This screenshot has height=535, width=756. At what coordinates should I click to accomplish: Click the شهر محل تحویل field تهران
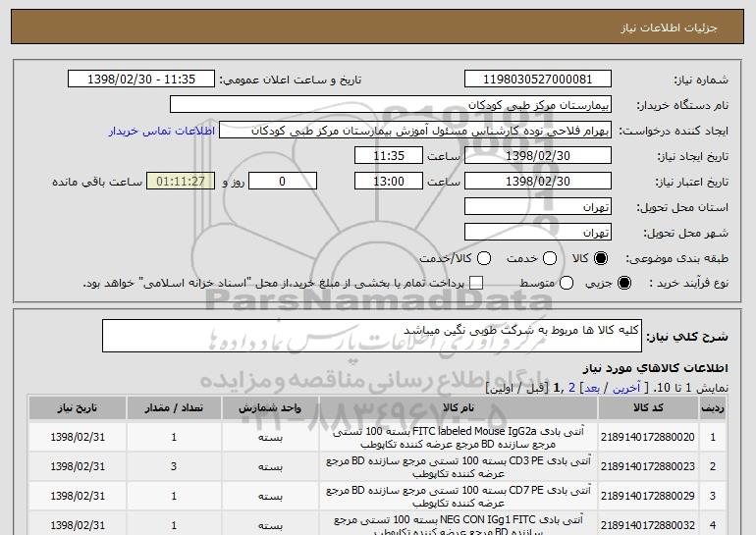[x=538, y=233]
